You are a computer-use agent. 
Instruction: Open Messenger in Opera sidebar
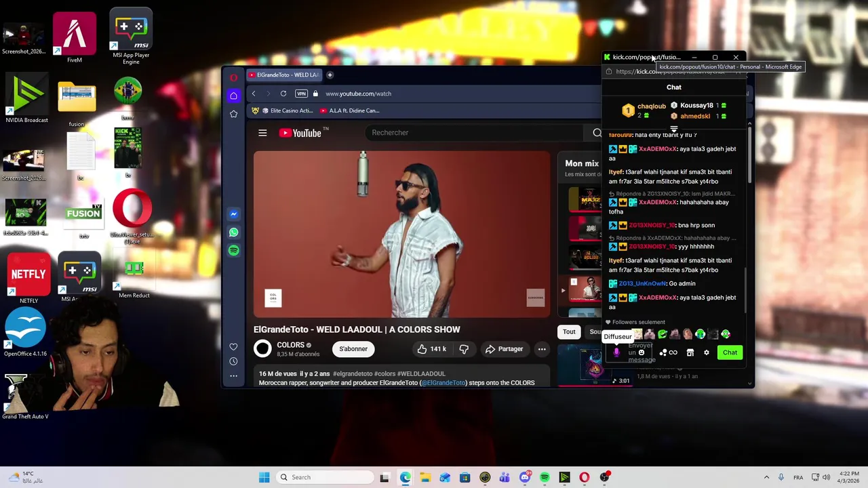coord(233,214)
